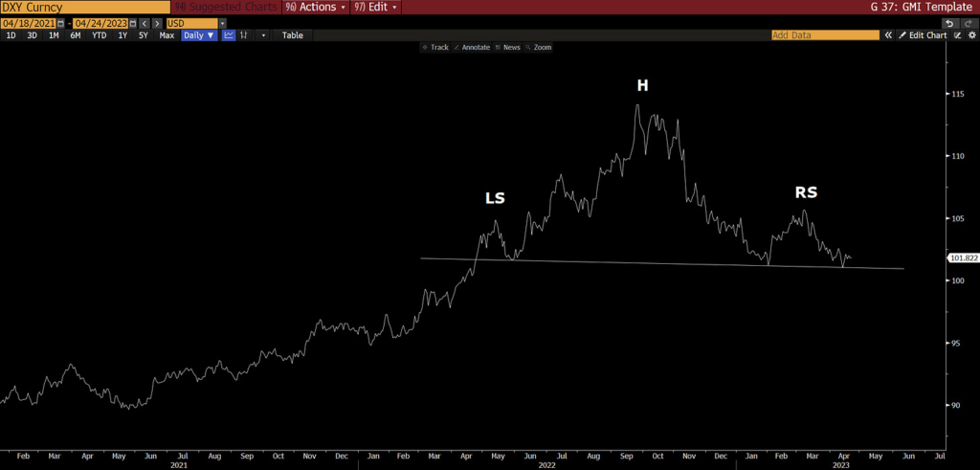Toggle the Zoom mode on chart

coord(538,47)
